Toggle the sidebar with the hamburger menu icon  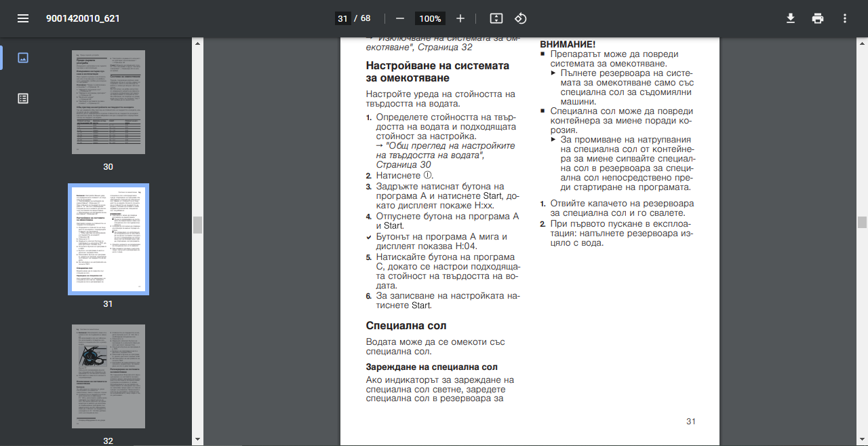(23, 18)
